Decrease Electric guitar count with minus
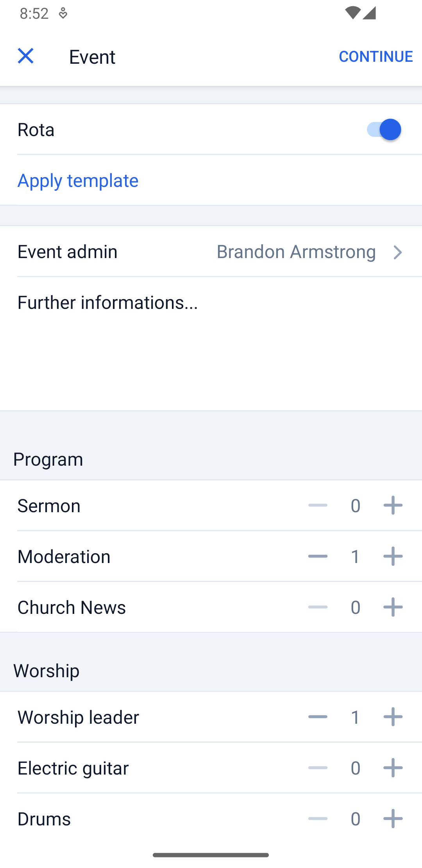 [318, 768]
